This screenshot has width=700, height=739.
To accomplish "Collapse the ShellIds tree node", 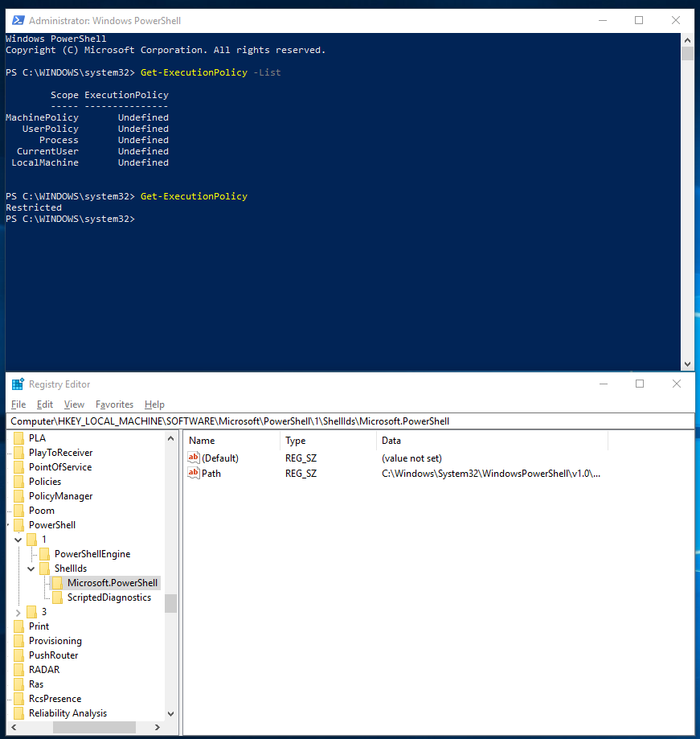I will (31, 568).
